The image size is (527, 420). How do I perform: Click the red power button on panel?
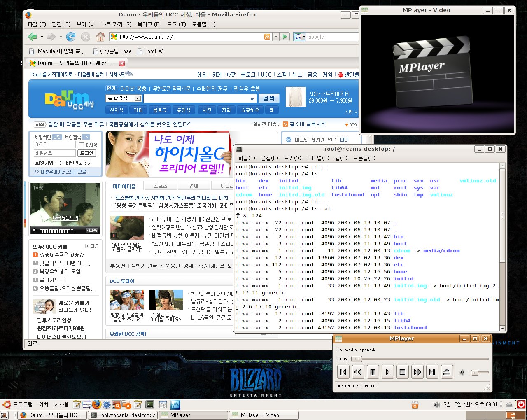pos(521,404)
